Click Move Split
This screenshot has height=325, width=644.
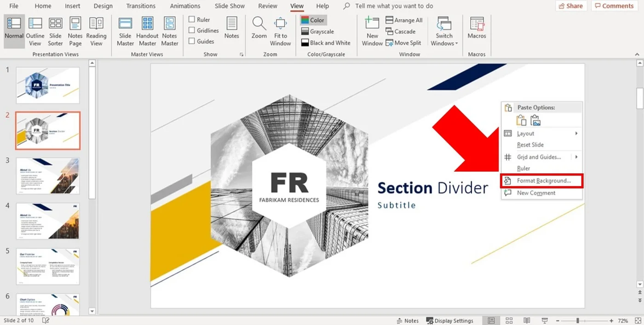coord(403,43)
